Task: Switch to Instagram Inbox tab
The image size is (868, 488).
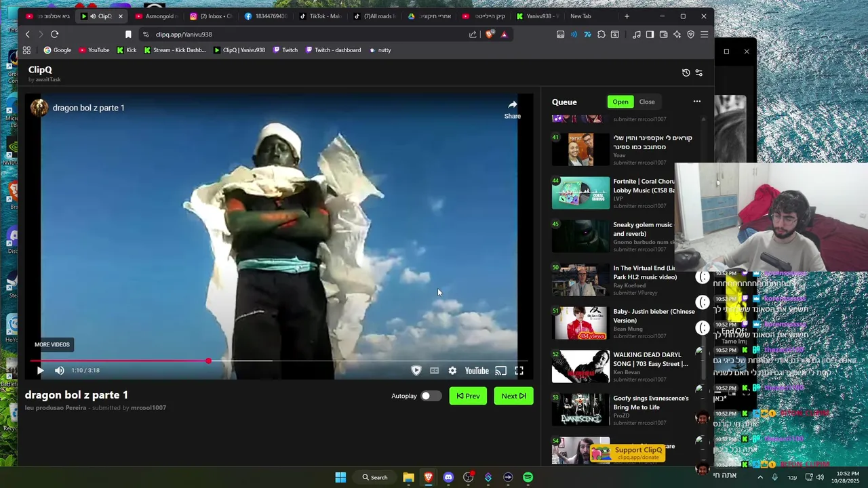Action: (211, 16)
